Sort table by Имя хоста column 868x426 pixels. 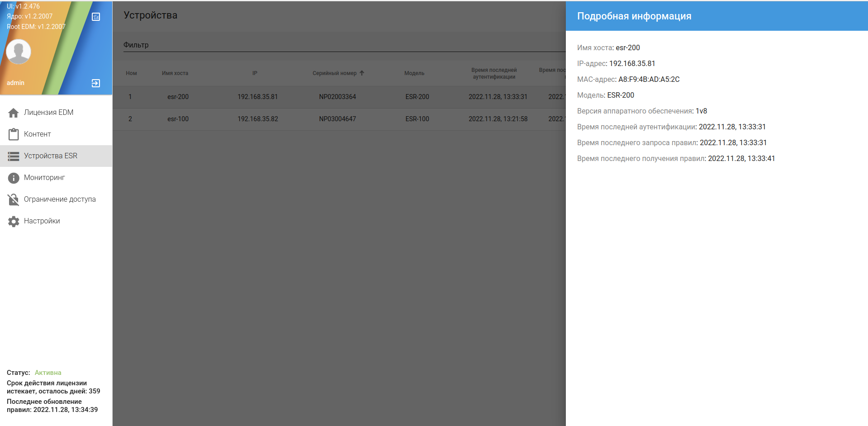pyautogui.click(x=175, y=73)
